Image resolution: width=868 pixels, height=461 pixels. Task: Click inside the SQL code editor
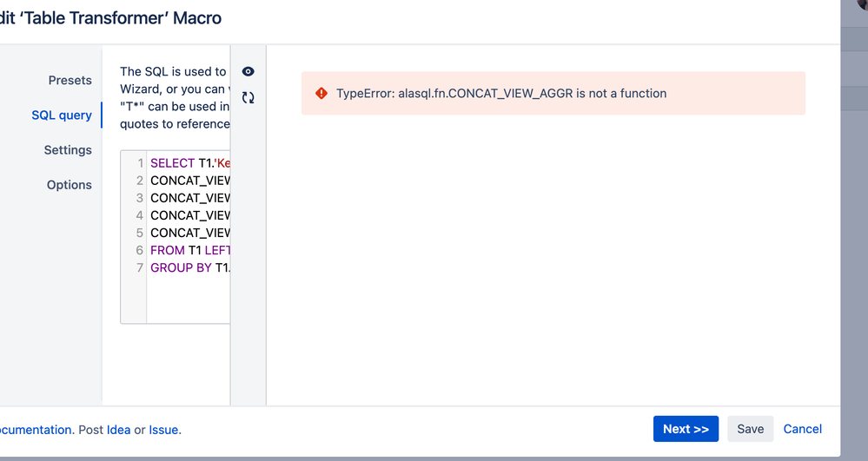pyautogui.click(x=175, y=237)
